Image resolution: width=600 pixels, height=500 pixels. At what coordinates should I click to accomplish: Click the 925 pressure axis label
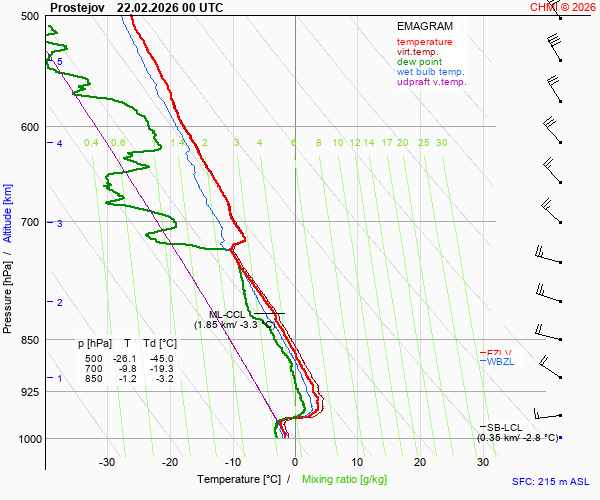click(29, 392)
